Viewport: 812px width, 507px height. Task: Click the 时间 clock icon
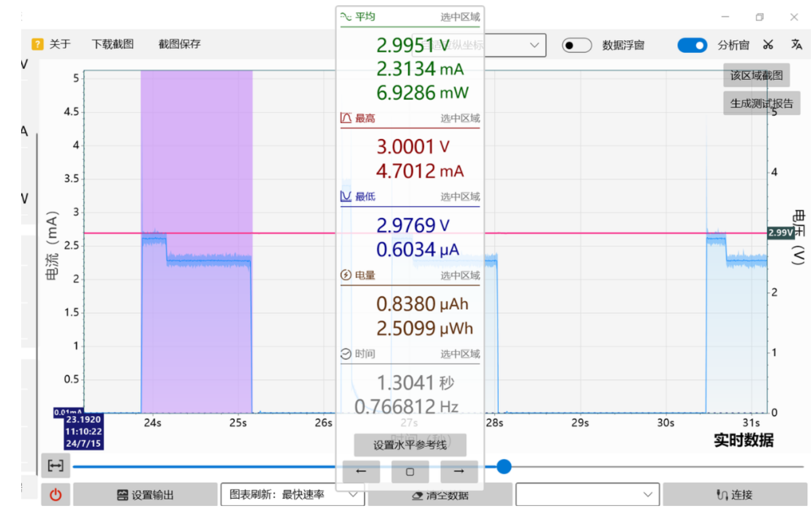(x=346, y=354)
